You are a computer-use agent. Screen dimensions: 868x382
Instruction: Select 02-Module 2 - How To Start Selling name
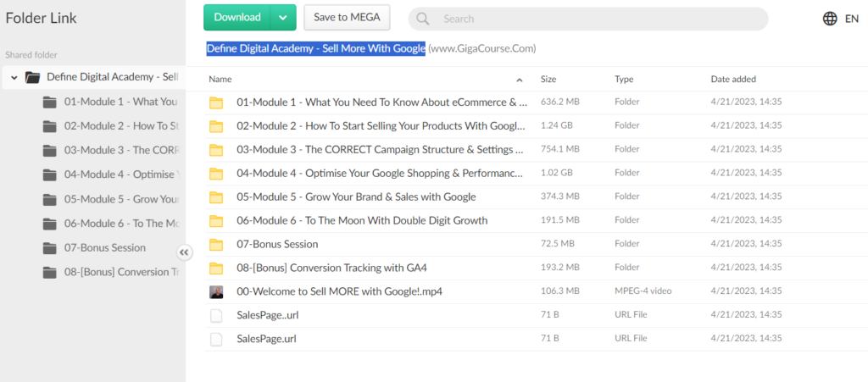[381, 126]
